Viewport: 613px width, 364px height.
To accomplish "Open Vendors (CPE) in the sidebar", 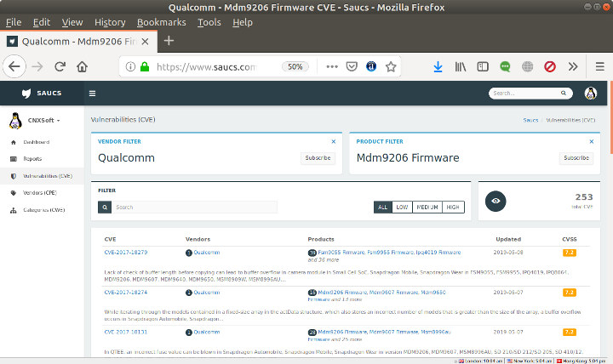I will coord(40,193).
